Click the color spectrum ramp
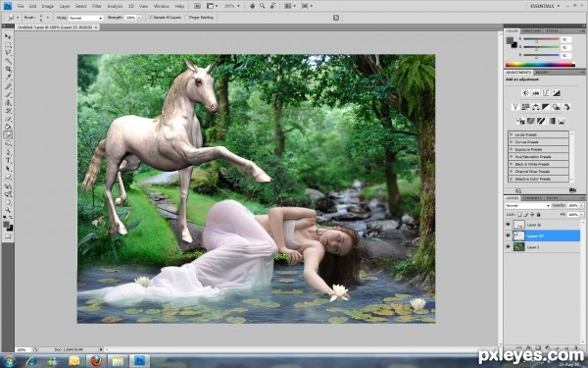The width and height of the screenshot is (588, 368). pyautogui.click(x=540, y=65)
